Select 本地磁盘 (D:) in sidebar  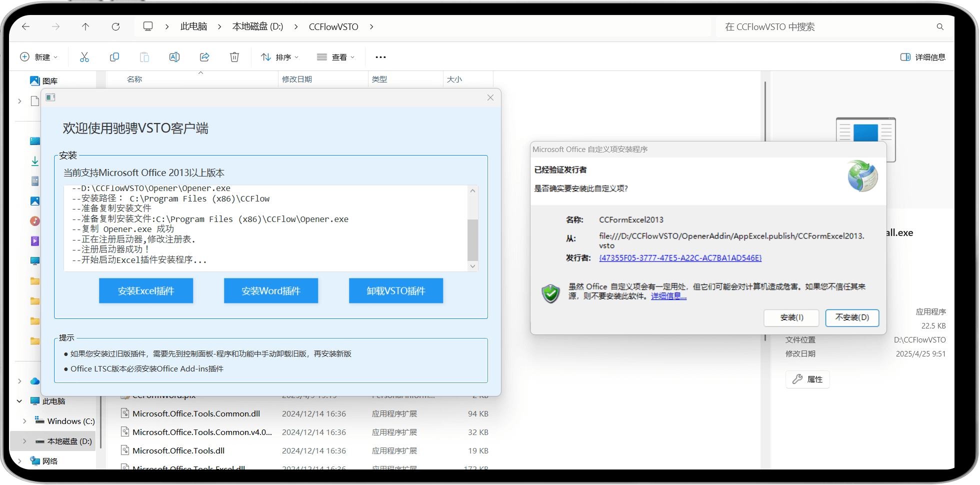(63, 441)
